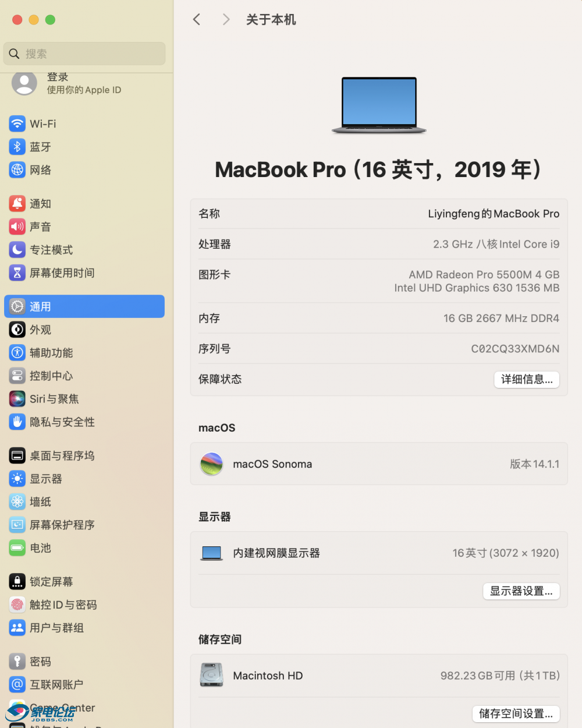The width and height of the screenshot is (582, 728).
Task: Click the user avatar icon
Action: [24, 83]
